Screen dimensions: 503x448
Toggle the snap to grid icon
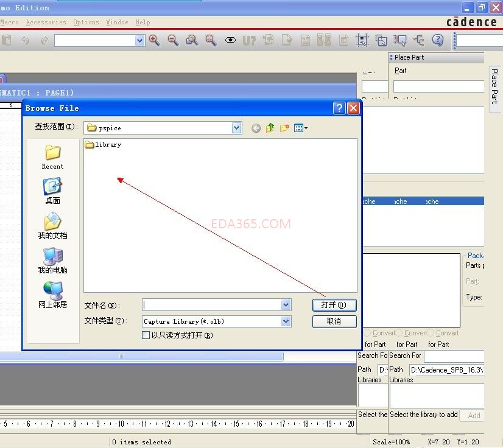(362, 40)
